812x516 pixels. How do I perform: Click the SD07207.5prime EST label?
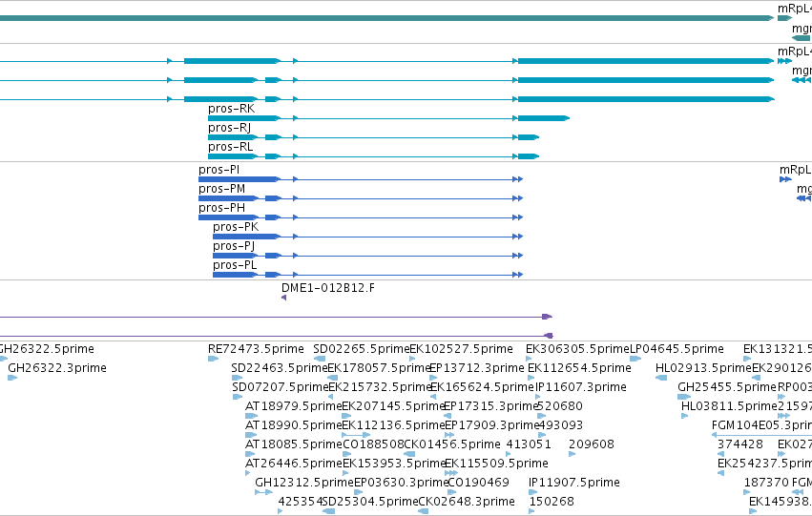[x=281, y=387]
